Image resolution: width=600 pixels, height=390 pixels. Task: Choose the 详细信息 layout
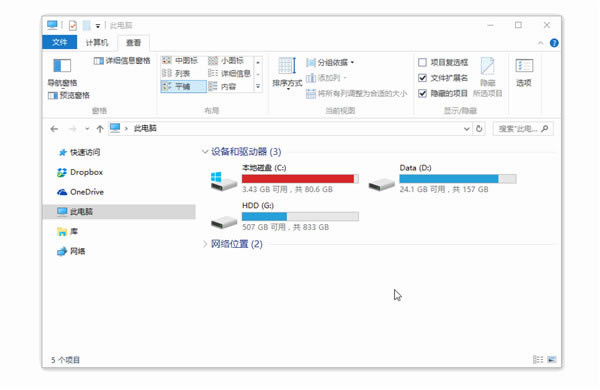coord(230,73)
